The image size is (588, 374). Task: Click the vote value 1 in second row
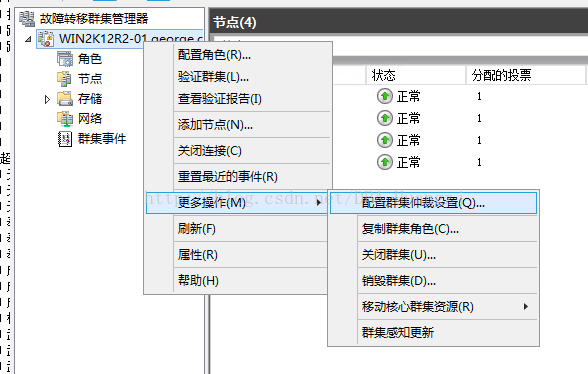(x=479, y=119)
